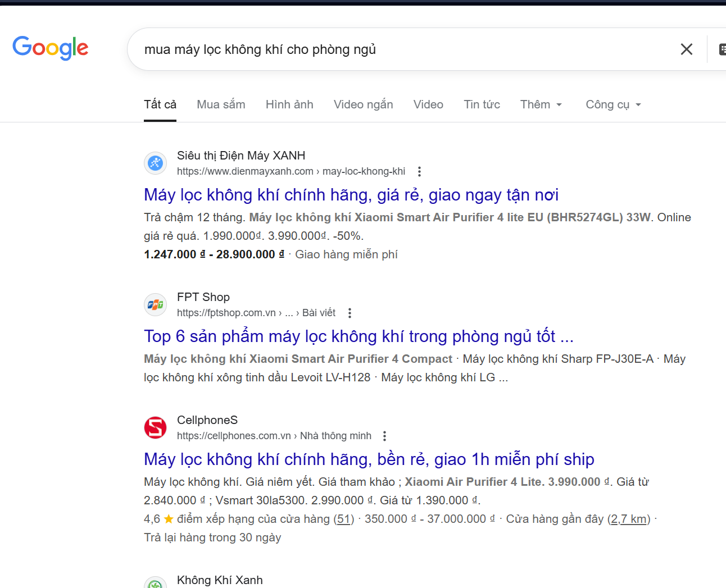Open three-dot menu for CellphoneS result
The height and width of the screenshot is (588, 726).
(x=384, y=436)
